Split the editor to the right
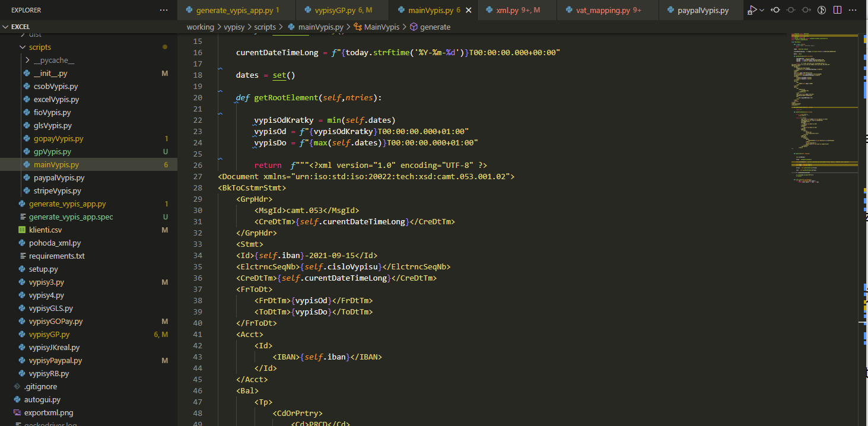This screenshot has height=426, width=868. pos(837,10)
